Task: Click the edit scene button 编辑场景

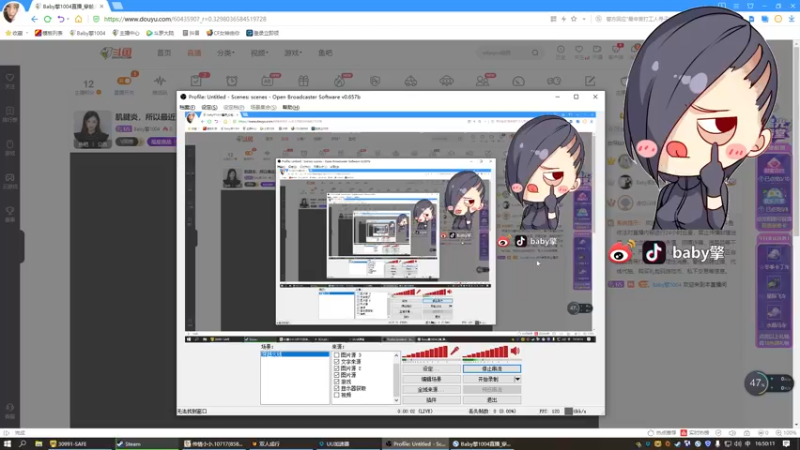Action: (431, 379)
